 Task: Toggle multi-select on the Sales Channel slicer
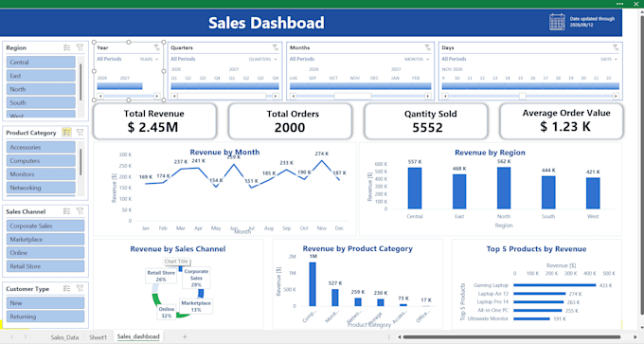point(66,211)
